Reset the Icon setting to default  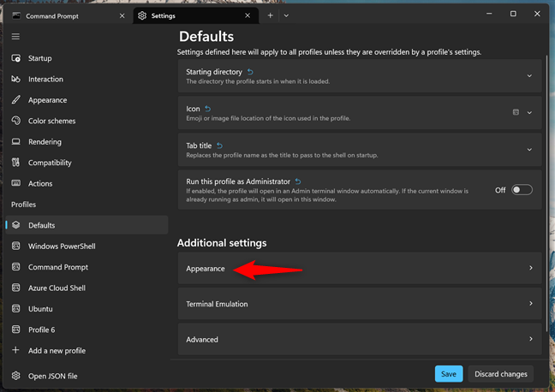tap(208, 109)
